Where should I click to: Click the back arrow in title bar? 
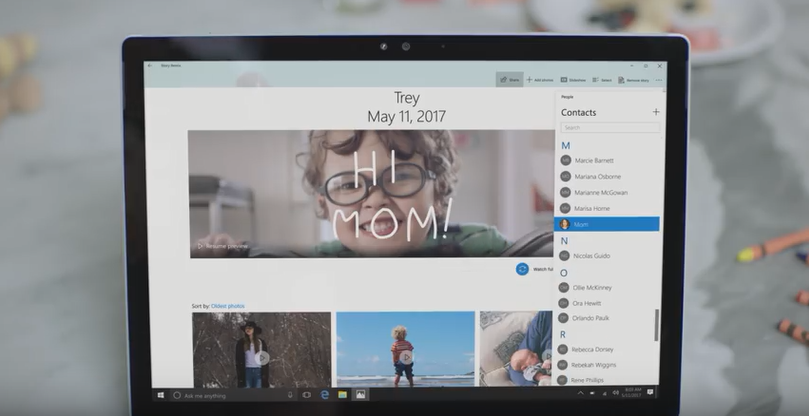tap(151, 66)
